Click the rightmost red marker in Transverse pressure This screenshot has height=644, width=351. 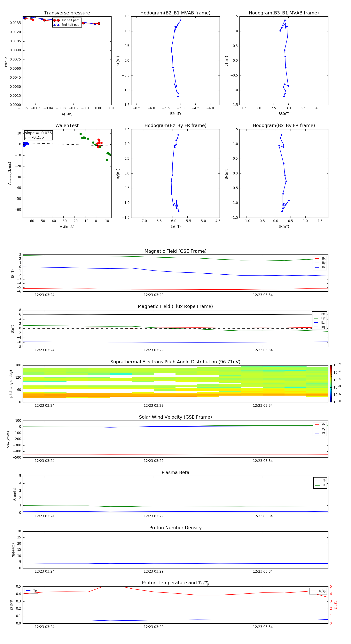click(x=99, y=23)
